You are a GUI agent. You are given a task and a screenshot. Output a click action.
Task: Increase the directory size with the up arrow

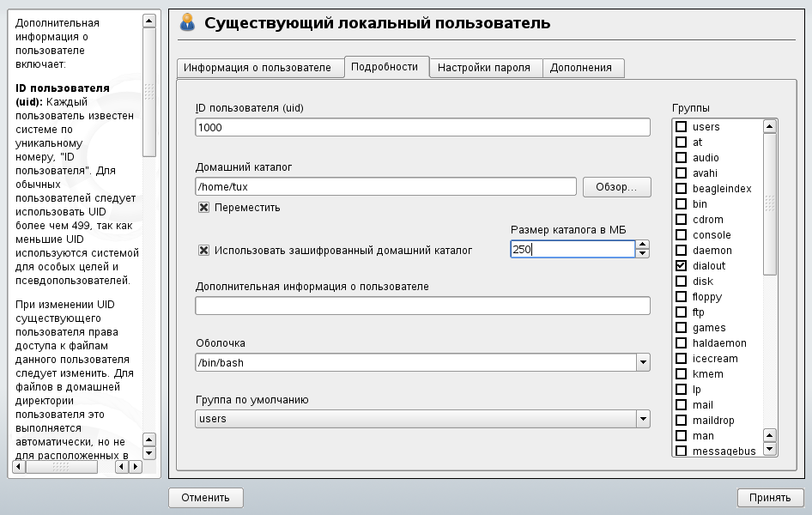(642, 245)
